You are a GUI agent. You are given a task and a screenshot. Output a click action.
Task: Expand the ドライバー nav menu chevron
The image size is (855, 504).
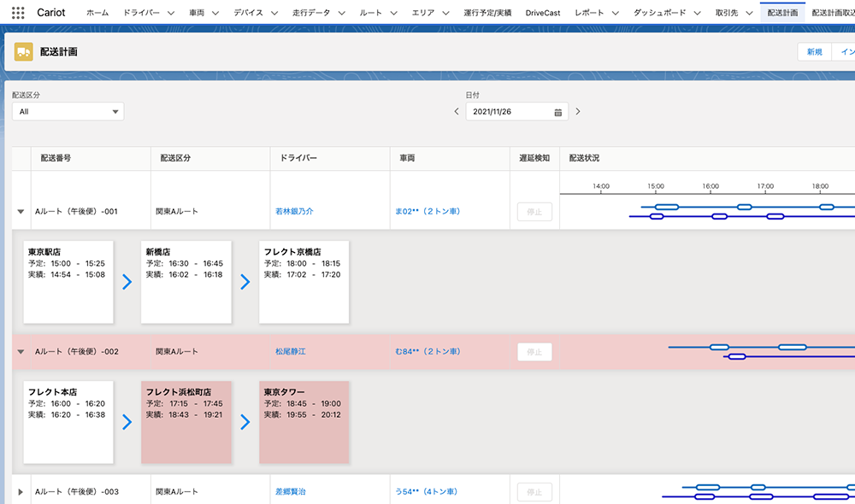171,13
